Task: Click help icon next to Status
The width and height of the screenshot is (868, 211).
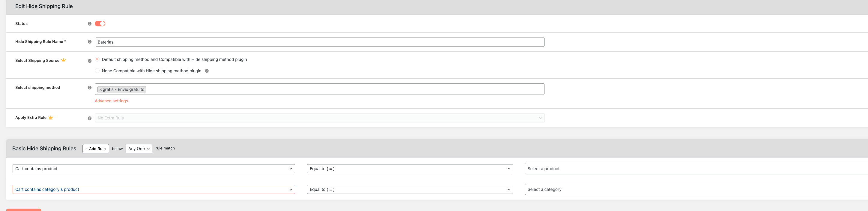Action: tap(90, 24)
